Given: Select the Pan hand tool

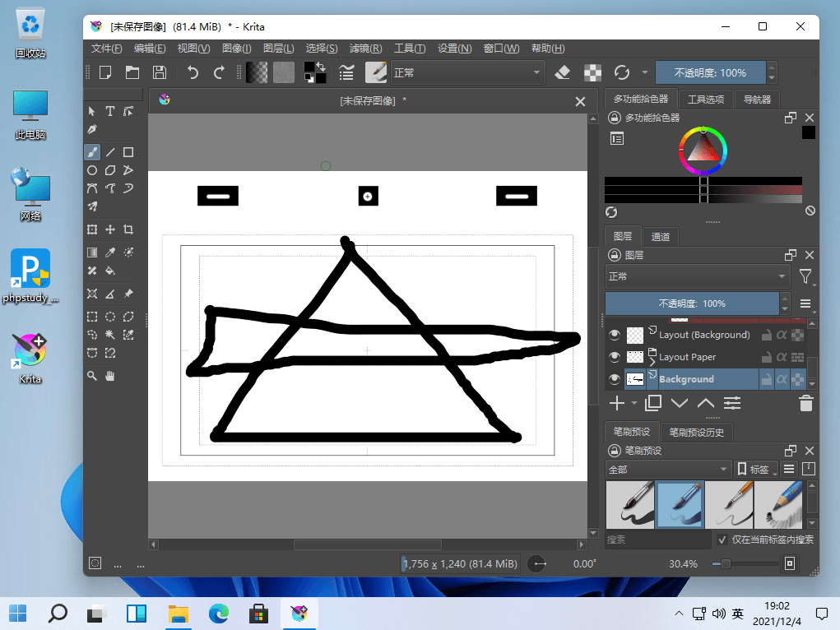Looking at the screenshot, I should (x=110, y=376).
